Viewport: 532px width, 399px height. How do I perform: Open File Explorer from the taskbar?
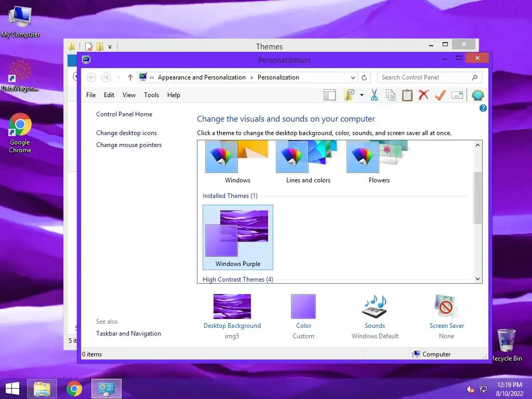point(42,389)
